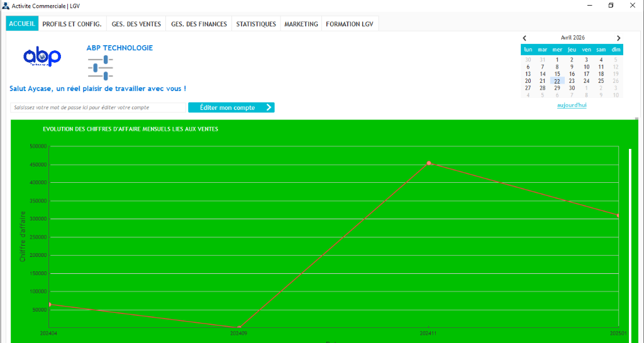Switch to the STATISTIQUES tab

pos(256,24)
